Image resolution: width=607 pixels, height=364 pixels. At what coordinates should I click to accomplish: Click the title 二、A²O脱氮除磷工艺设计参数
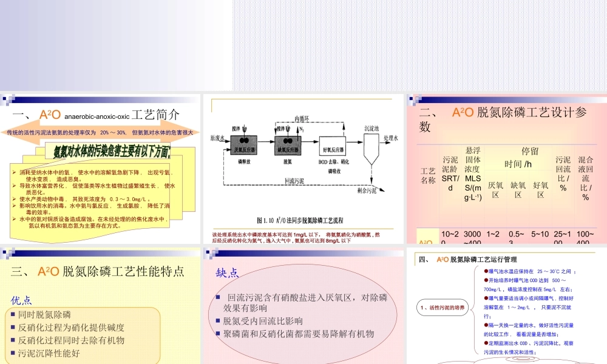[x=503, y=119]
